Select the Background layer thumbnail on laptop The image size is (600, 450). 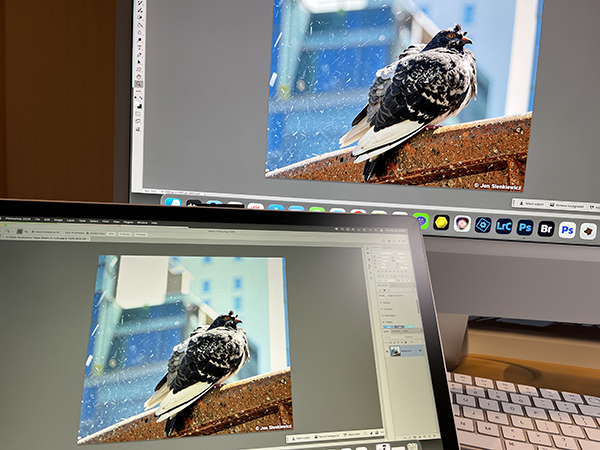393,351
